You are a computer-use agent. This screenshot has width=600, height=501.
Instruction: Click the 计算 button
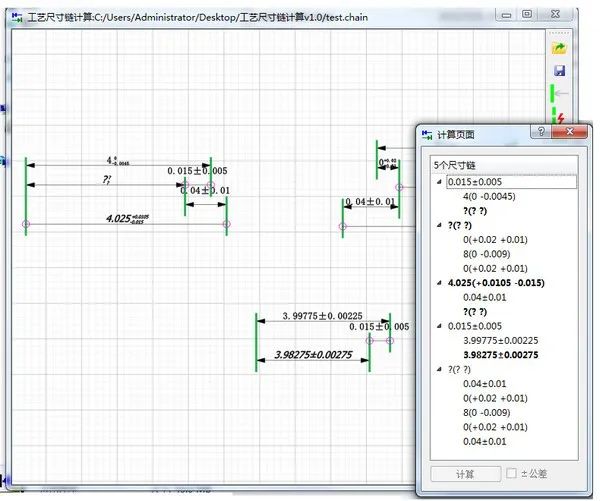pyautogui.click(x=466, y=474)
